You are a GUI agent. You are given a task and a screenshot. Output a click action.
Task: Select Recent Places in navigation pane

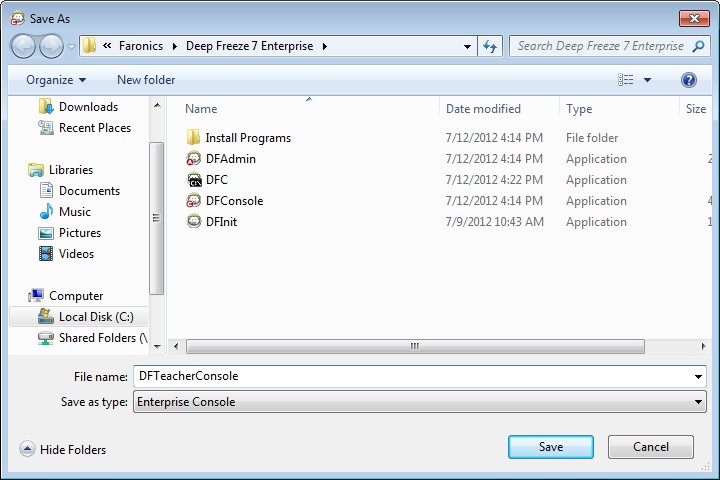click(x=95, y=128)
